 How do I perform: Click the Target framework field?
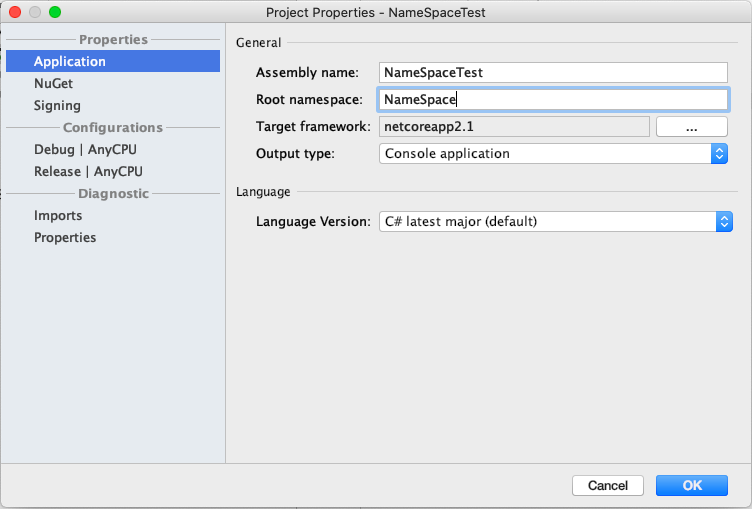point(514,126)
